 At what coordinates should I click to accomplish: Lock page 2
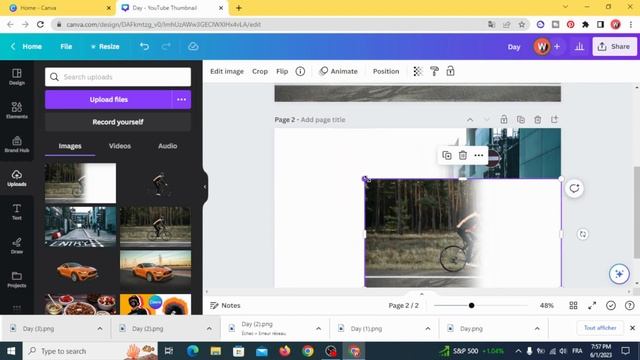(504, 120)
